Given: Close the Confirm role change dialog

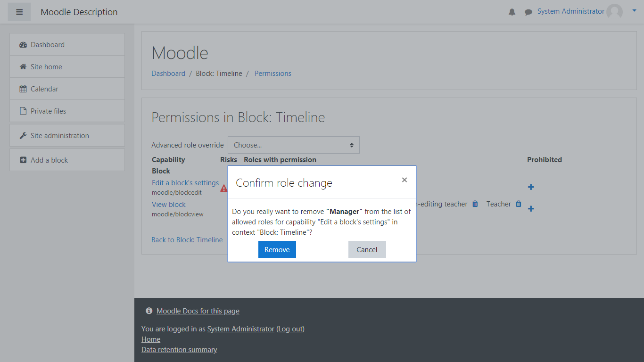Looking at the screenshot, I should pyautogui.click(x=404, y=180).
